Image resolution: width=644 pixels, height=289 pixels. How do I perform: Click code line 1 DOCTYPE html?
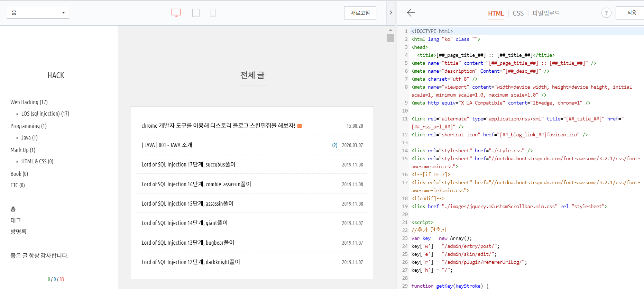[x=432, y=31]
